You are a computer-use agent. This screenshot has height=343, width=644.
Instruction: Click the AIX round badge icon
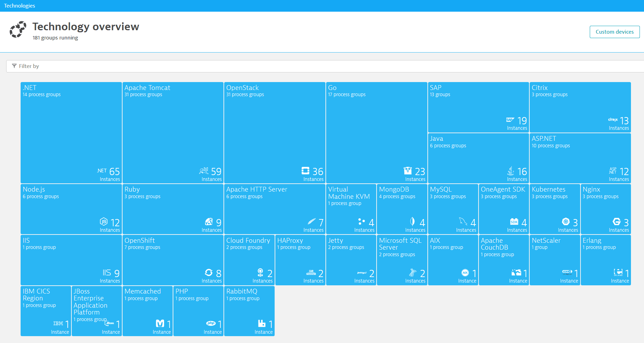(x=465, y=273)
